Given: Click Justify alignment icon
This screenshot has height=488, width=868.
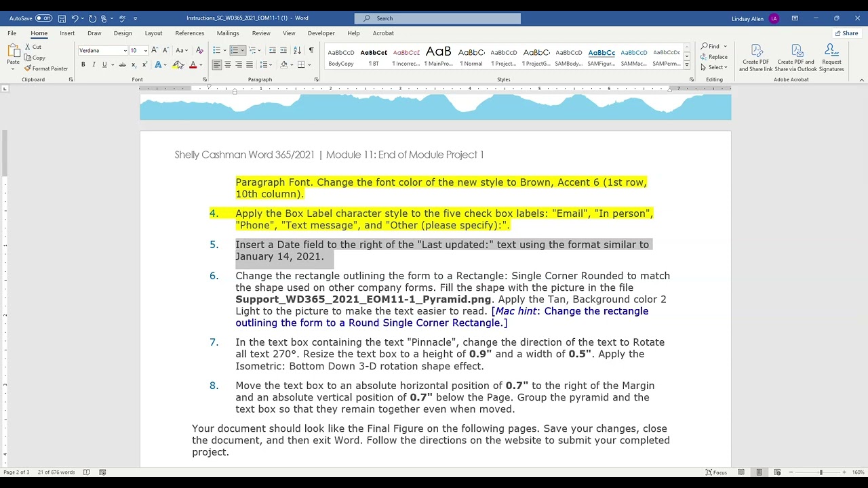Looking at the screenshot, I should (x=250, y=65).
